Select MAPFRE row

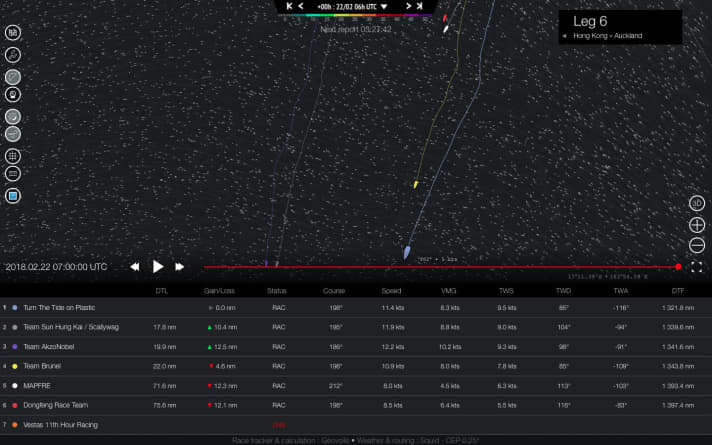click(356, 386)
